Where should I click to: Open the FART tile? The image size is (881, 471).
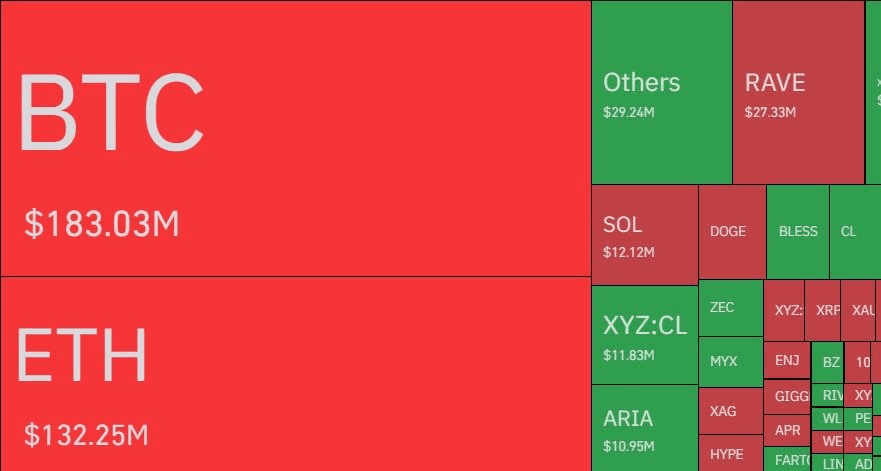click(790, 460)
